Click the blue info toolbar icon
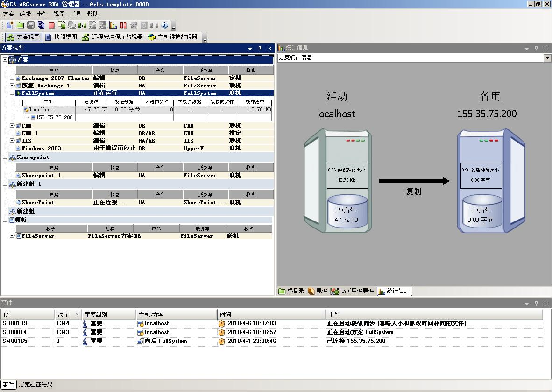The image size is (552, 392). (x=164, y=25)
